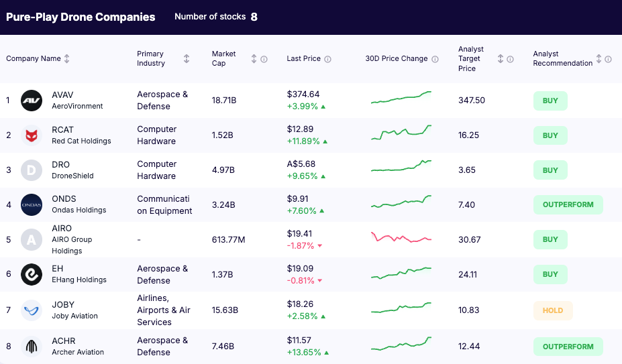The width and height of the screenshot is (622, 364).
Task: Open the AVAV ticker link
Action: (x=62, y=95)
